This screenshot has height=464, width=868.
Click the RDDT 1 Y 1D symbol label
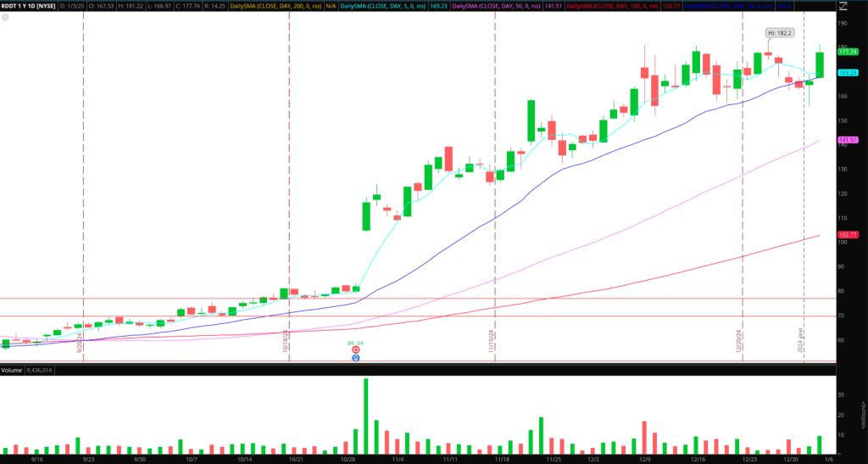tap(30, 7)
